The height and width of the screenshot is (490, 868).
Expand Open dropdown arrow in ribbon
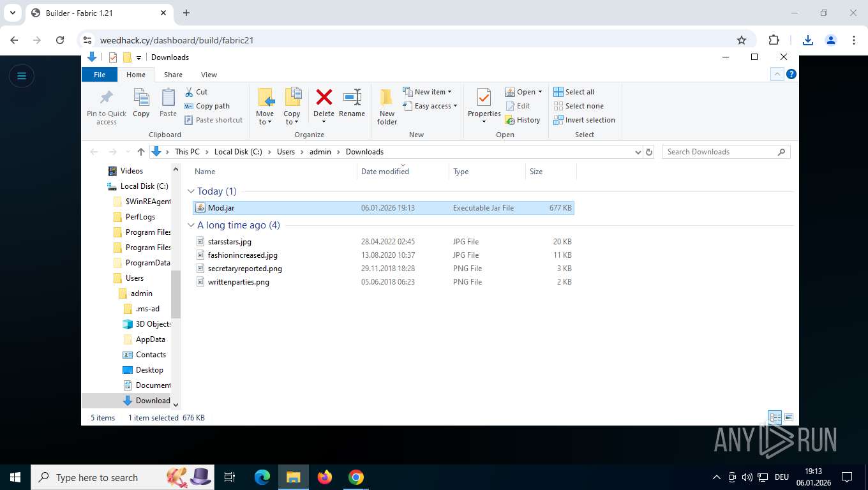click(540, 92)
